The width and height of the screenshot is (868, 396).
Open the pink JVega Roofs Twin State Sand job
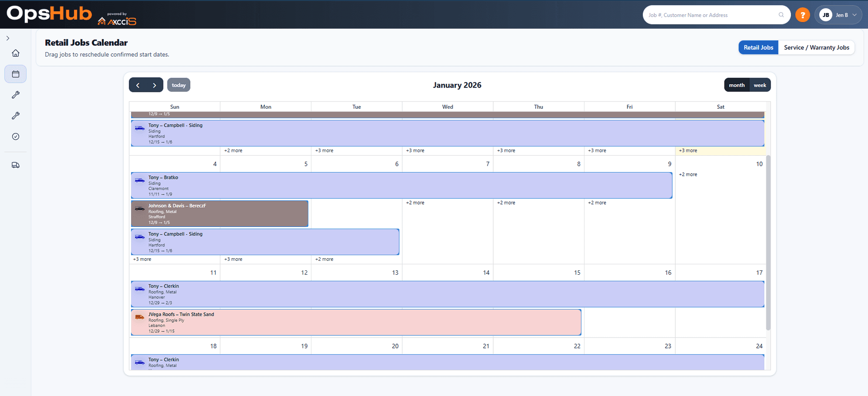355,322
